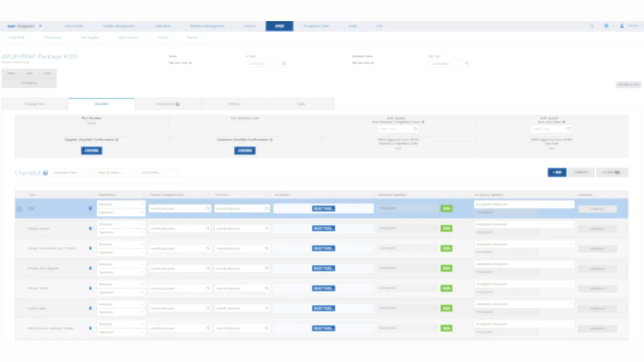Open the Filter by Status dropdown
Viewport: 644px width, 362px height.
point(115,172)
